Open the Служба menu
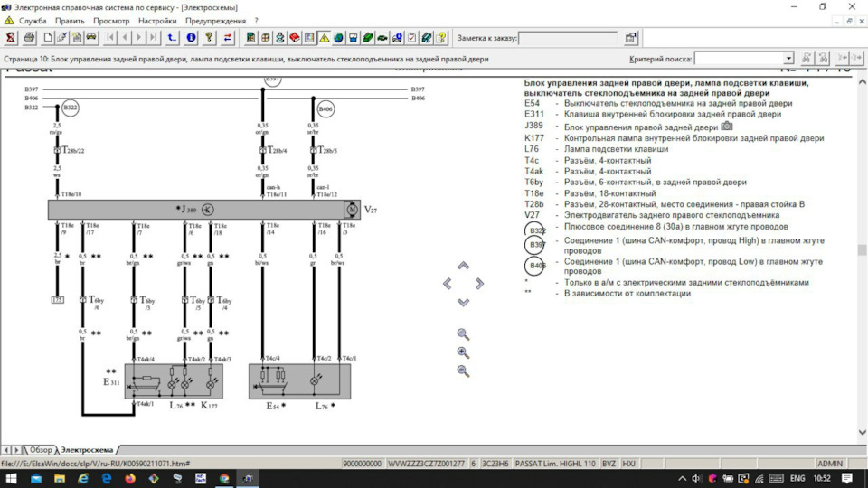 [x=33, y=21]
